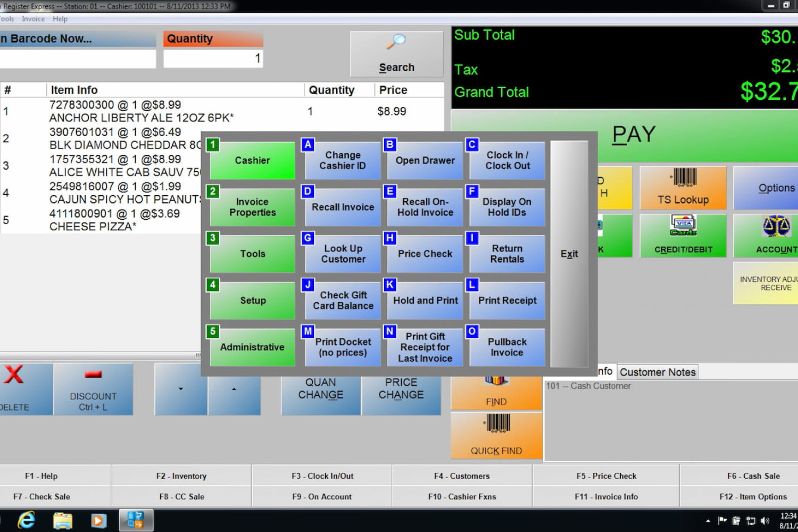Select the CREDIT/DEBIT card payment icon
798x532 pixels.
pos(683,236)
